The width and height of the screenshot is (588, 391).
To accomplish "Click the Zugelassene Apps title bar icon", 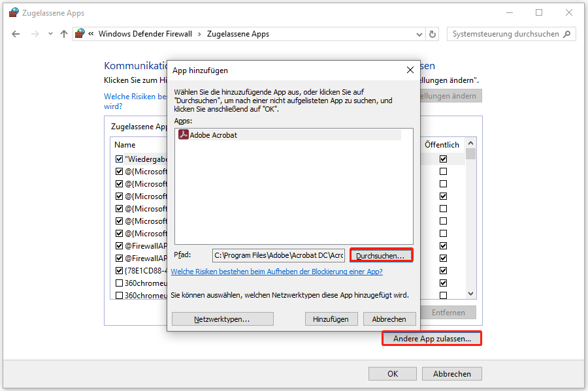I will click(x=14, y=12).
